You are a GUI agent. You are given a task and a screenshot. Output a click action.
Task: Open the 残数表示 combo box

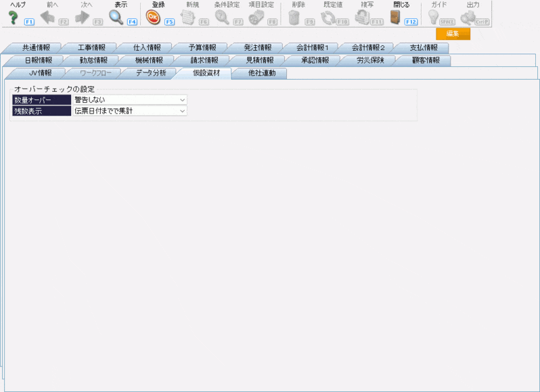(x=129, y=111)
